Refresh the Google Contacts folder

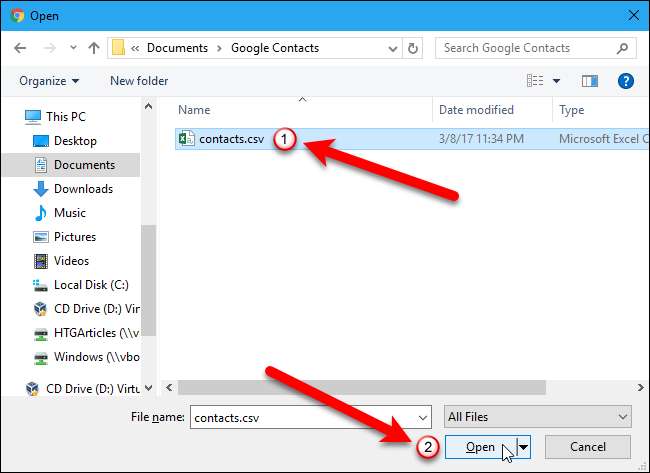click(x=413, y=49)
